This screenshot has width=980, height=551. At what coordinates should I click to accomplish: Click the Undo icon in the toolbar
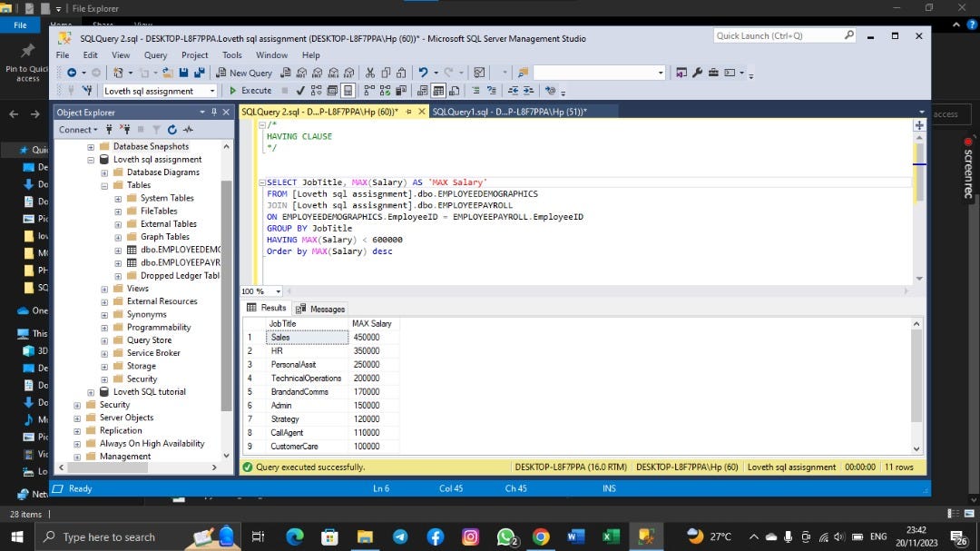[x=422, y=72]
